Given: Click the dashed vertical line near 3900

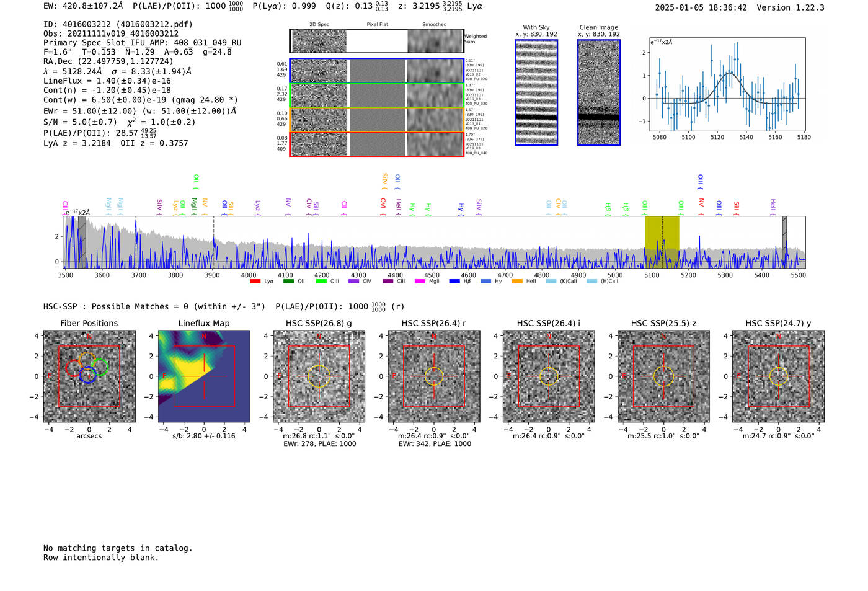Looking at the screenshot, I should 214,242.
